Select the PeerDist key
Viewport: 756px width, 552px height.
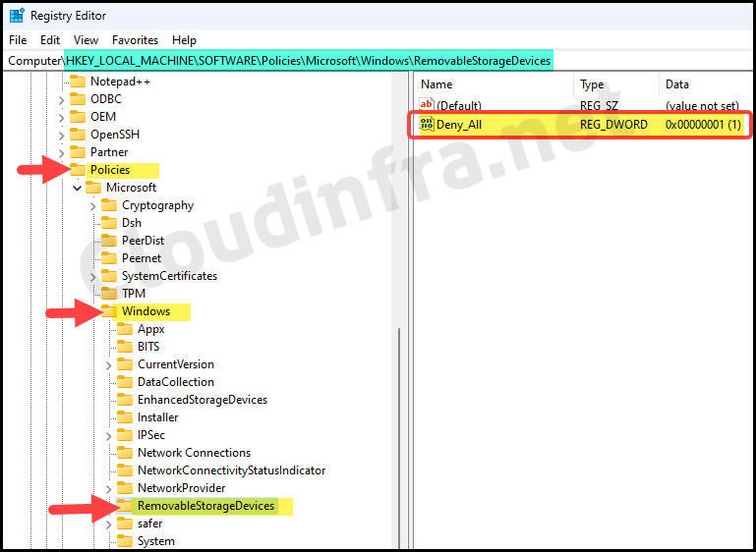click(144, 241)
